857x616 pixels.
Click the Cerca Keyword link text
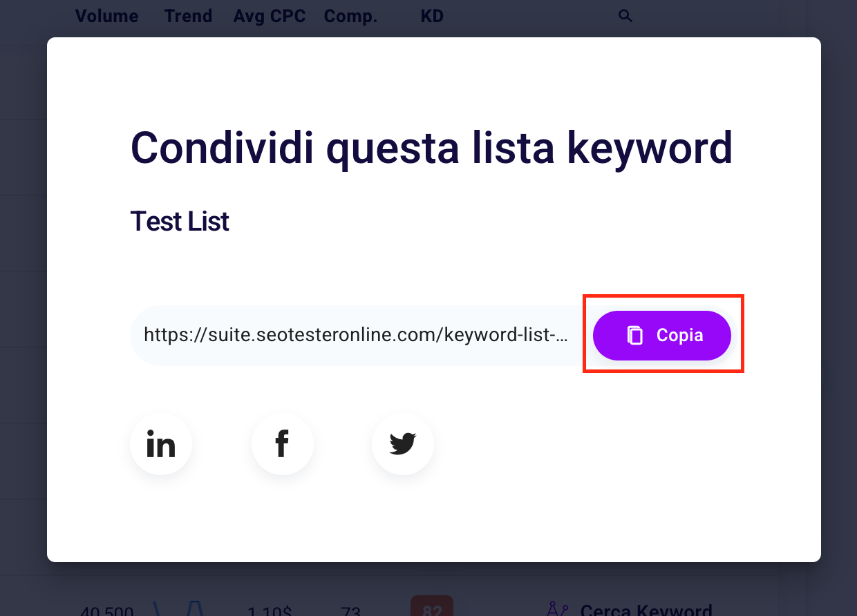(x=646, y=610)
